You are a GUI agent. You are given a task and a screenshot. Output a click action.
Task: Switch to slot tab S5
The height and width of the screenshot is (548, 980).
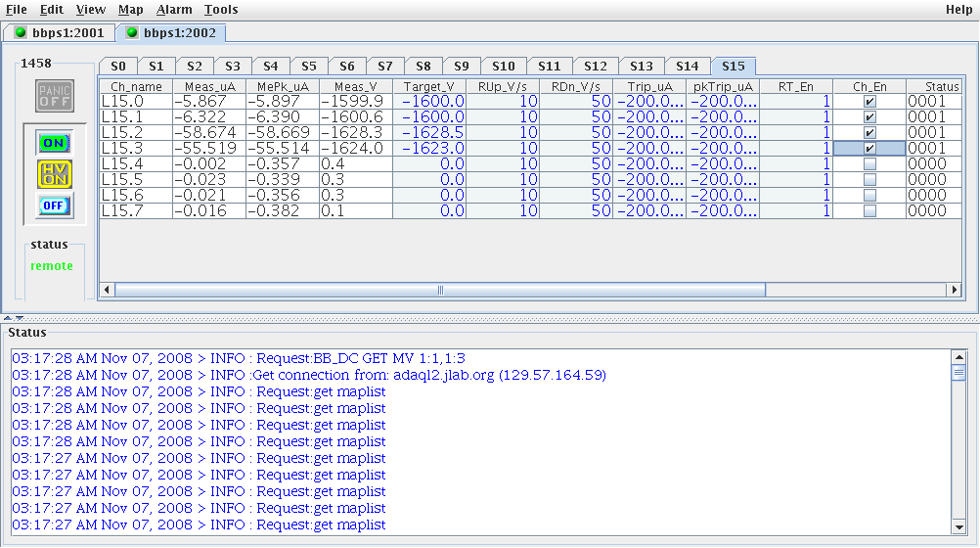click(309, 67)
